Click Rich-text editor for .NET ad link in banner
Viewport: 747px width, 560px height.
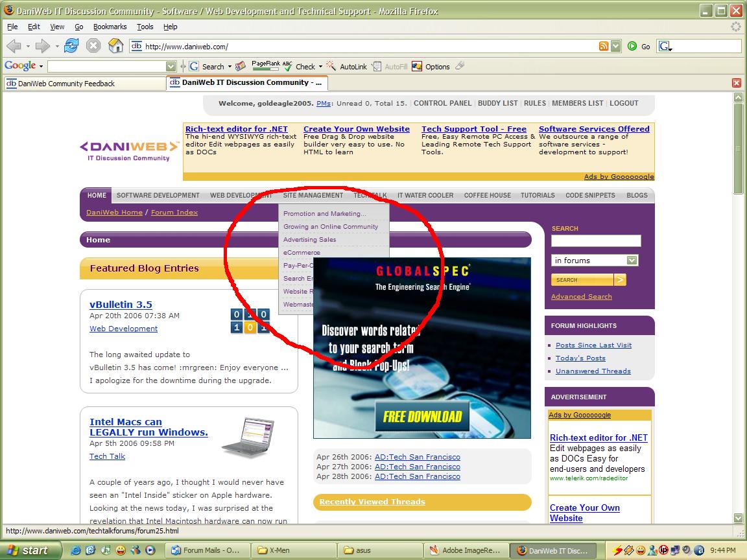(236, 128)
